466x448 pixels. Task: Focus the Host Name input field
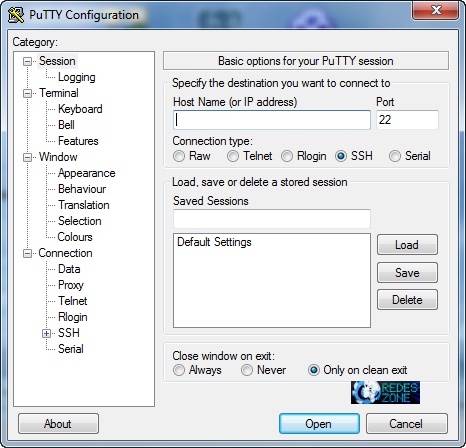pyautogui.click(x=272, y=120)
